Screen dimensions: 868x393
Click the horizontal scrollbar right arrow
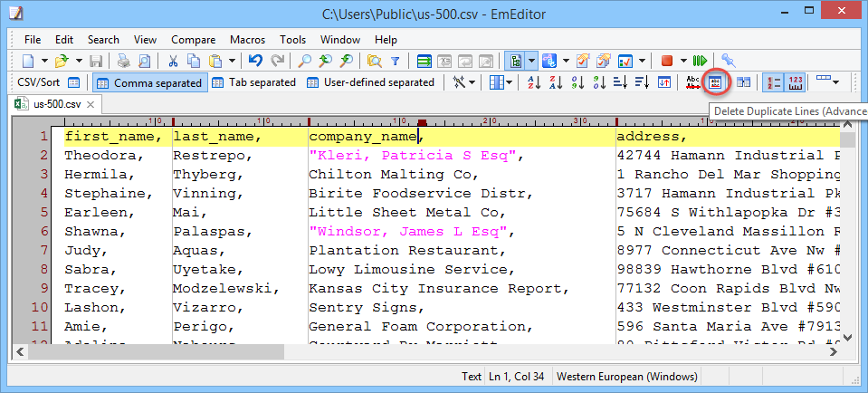click(834, 351)
